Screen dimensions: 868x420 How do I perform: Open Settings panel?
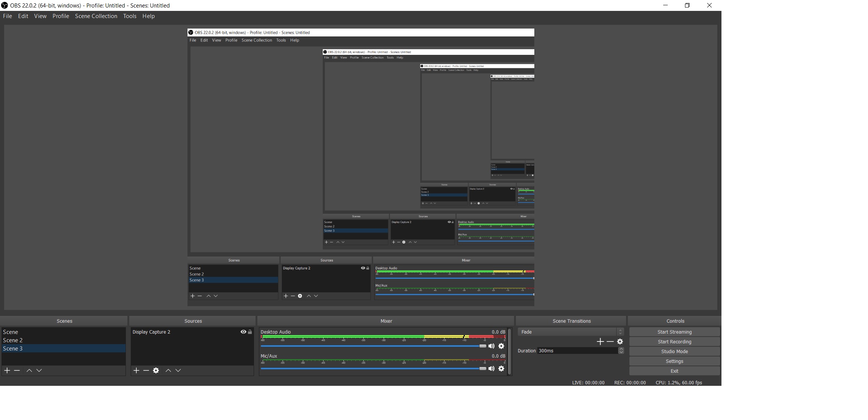point(674,361)
